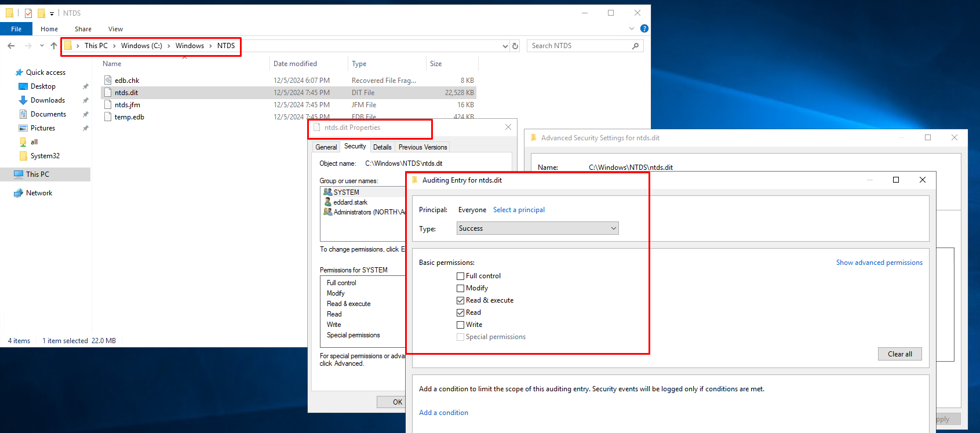Go up one level with the Up arrow

click(x=54, y=46)
